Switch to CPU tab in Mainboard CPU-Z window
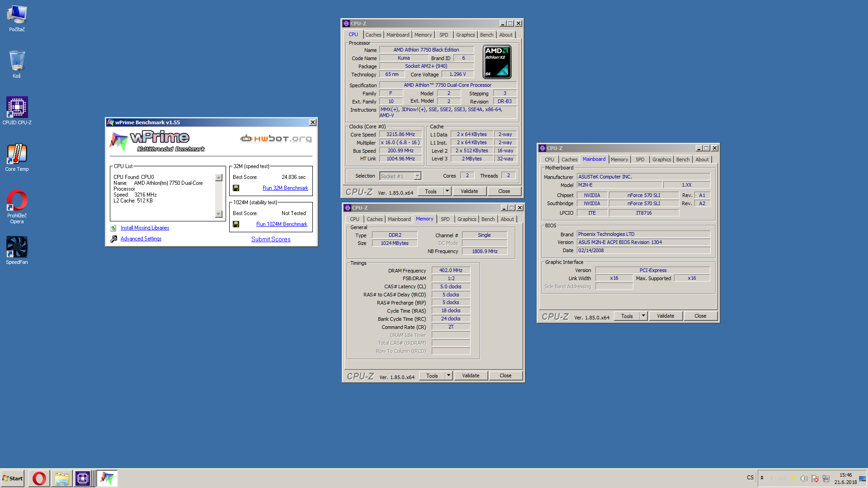868x488 pixels. (549, 160)
